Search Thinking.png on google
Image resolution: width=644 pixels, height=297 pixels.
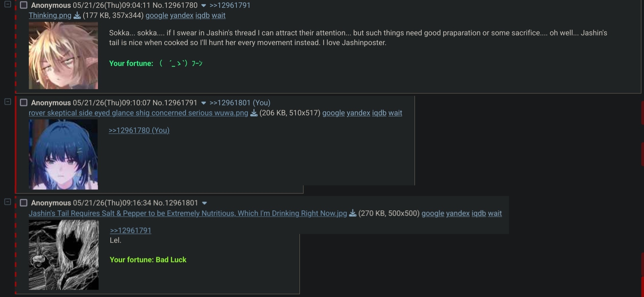pyautogui.click(x=157, y=15)
